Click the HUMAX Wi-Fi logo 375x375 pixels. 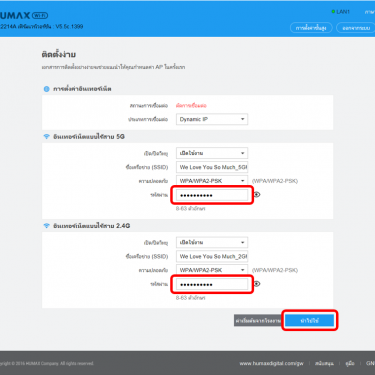24,15
